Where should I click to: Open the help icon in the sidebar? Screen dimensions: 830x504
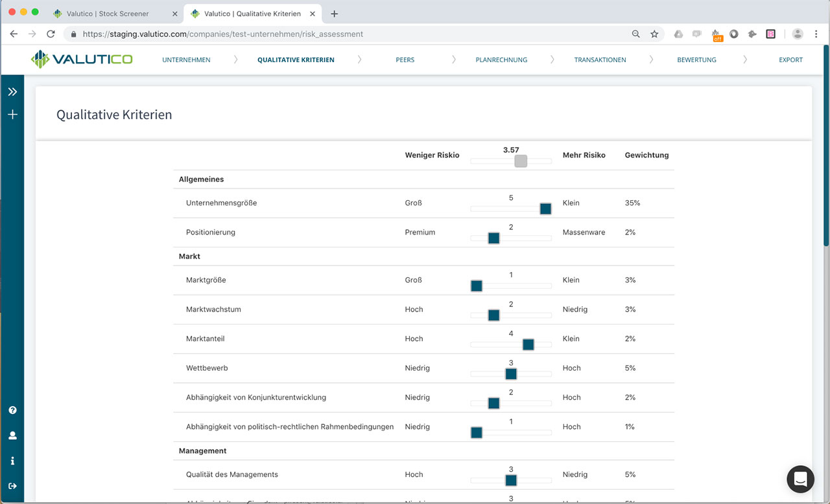(12, 409)
